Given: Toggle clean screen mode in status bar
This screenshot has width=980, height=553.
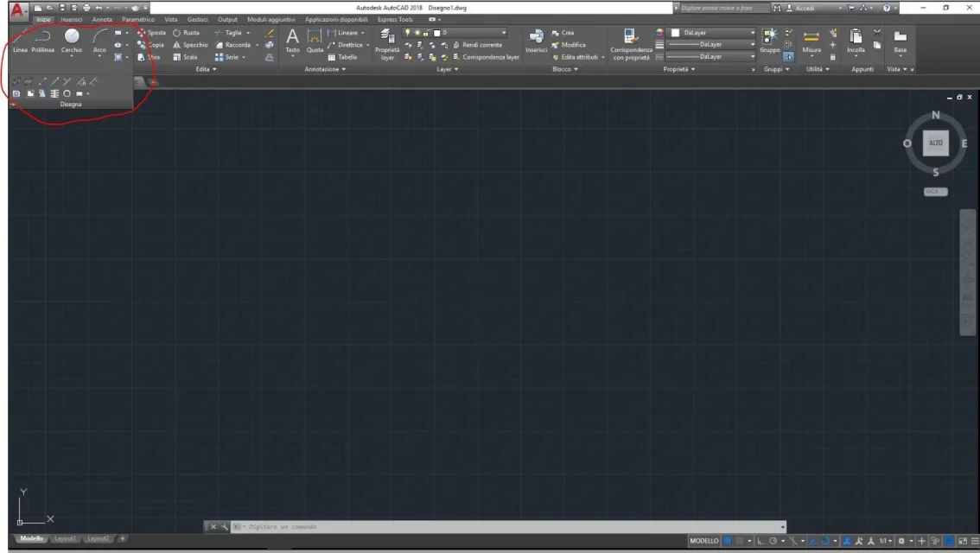Looking at the screenshot, I should pos(963,541).
